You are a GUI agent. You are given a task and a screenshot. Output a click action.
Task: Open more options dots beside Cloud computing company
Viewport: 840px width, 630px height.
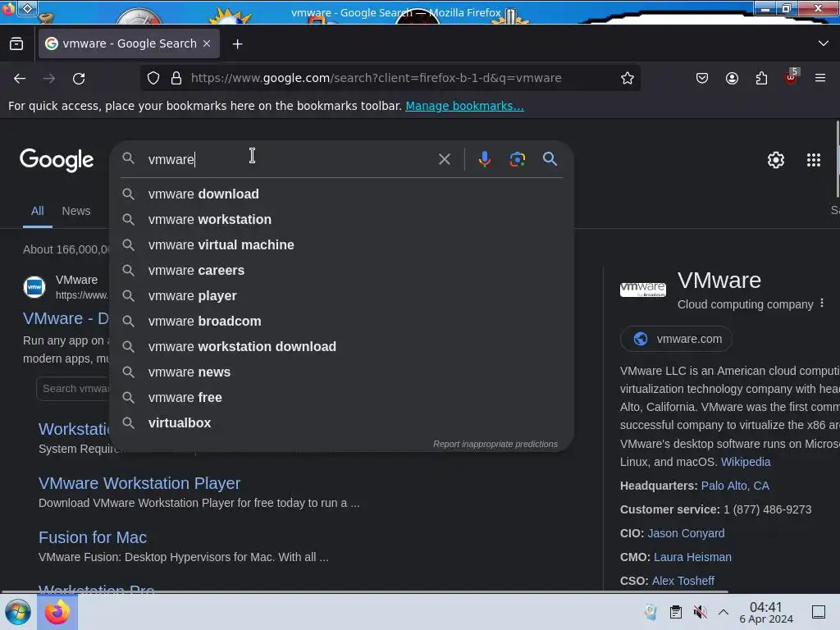tap(822, 304)
